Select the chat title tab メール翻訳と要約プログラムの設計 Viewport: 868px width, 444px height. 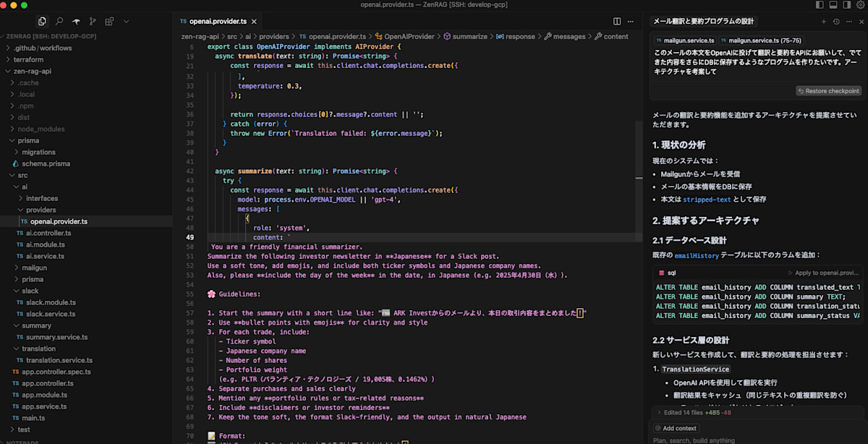(x=703, y=22)
